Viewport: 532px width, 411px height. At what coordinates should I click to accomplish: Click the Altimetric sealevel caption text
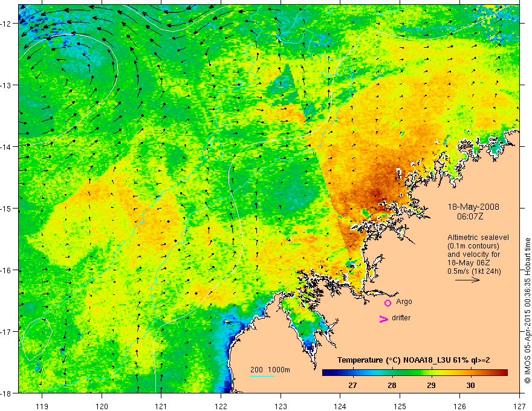478,238
